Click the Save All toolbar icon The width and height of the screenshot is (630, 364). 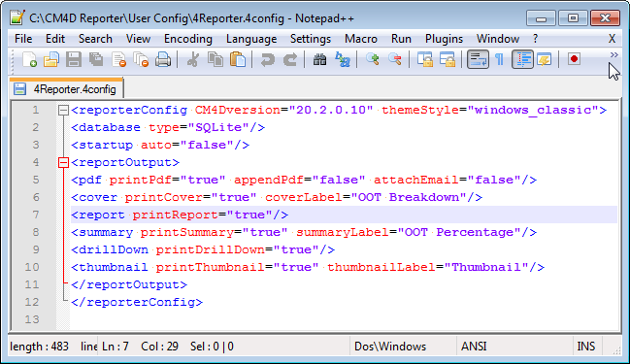click(x=96, y=59)
